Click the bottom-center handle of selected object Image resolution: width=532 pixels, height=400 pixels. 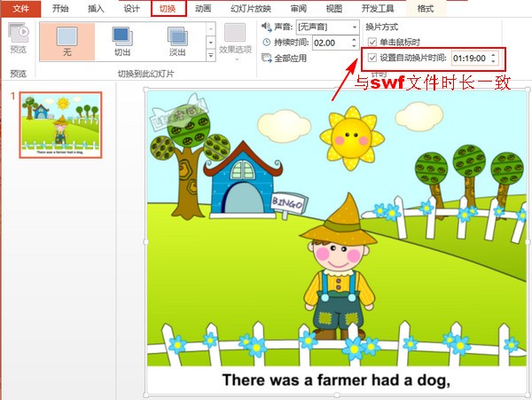337,396
